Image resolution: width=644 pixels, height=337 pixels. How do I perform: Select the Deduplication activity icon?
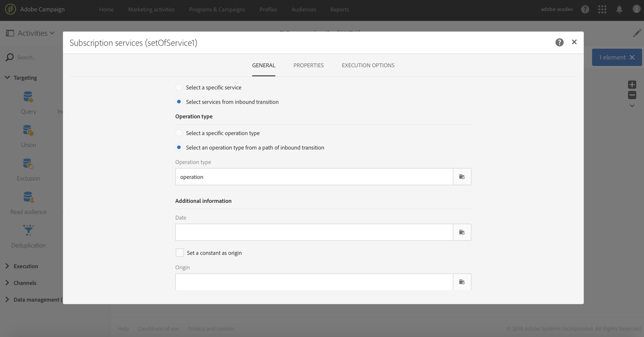pos(28,231)
